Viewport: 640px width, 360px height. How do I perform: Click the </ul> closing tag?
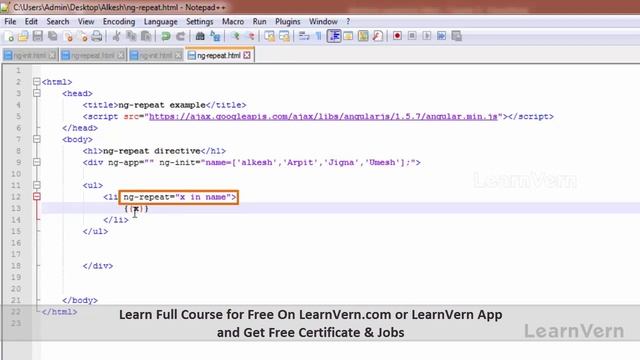[96, 231]
